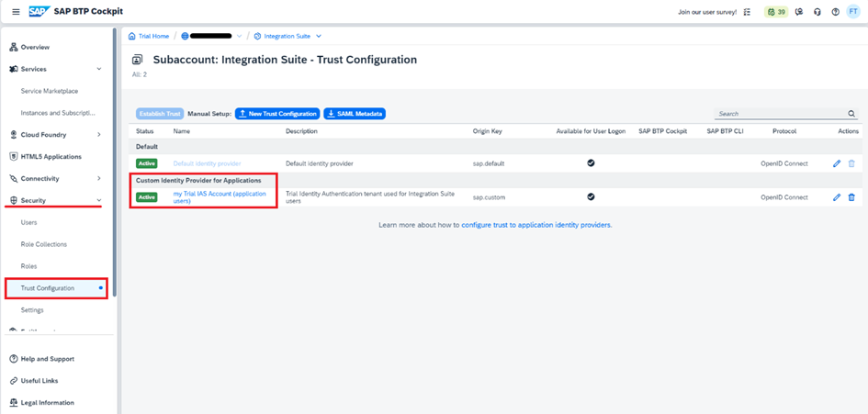Click the Integration Suite subaccount icon
Screen dimensions: 868x414
[x=257, y=36]
